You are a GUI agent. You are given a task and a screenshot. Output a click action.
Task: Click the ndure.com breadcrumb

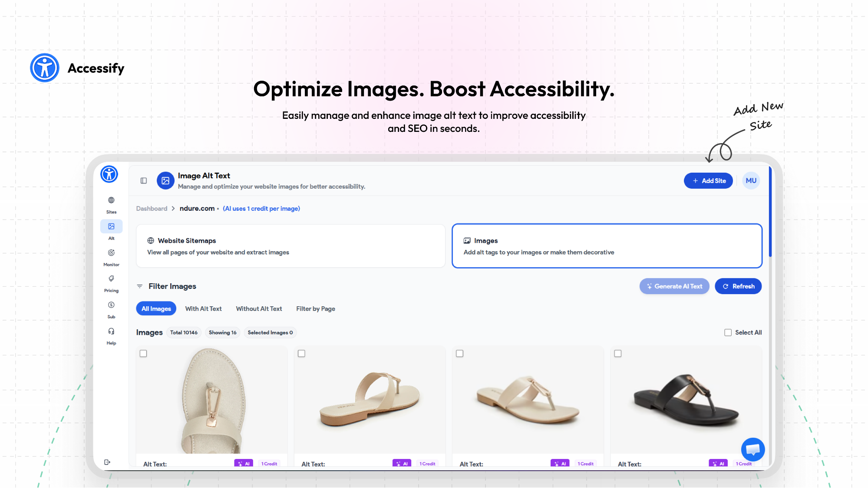point(197,209)
